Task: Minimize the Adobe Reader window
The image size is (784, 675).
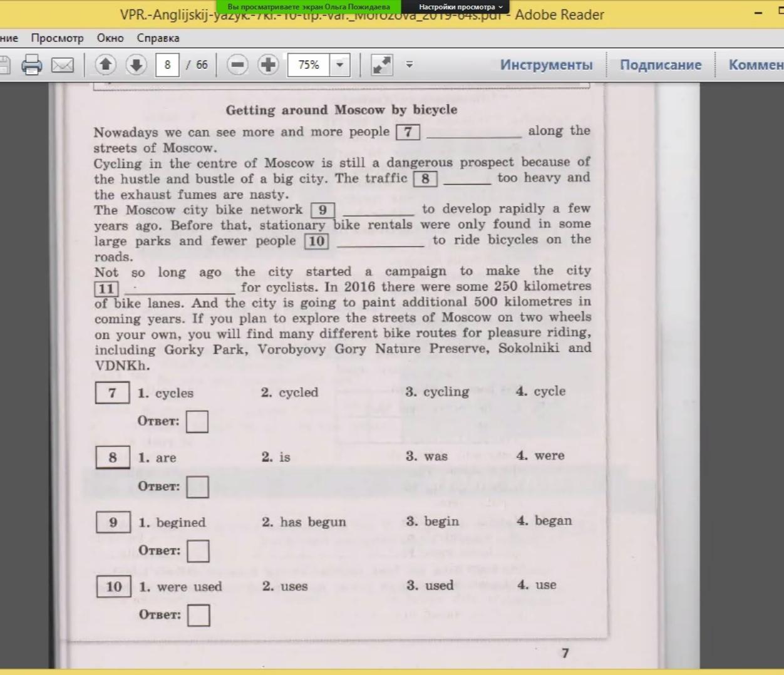Action: point(758,13)
